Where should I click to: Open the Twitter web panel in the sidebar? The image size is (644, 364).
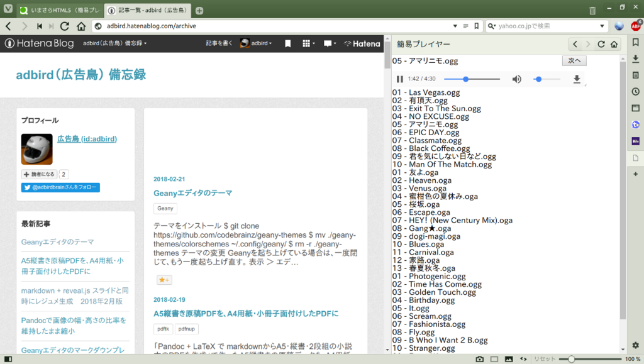636,124
